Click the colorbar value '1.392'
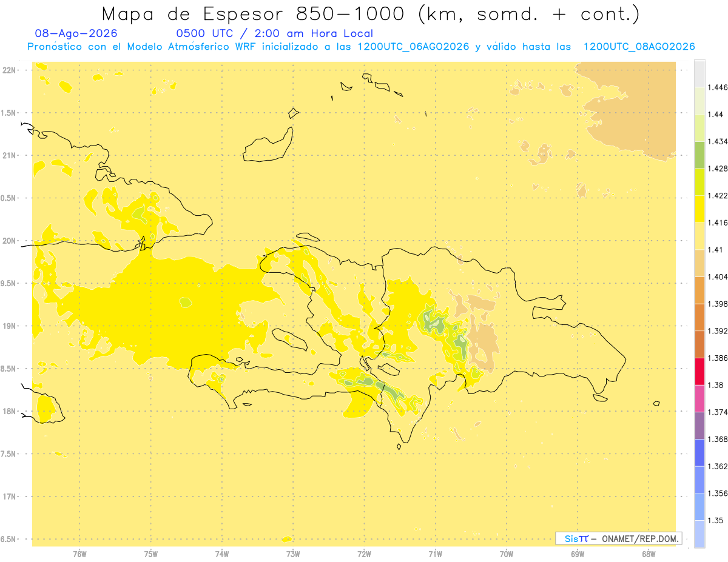This screenshot has width=728, height=562. coord(719,330)
